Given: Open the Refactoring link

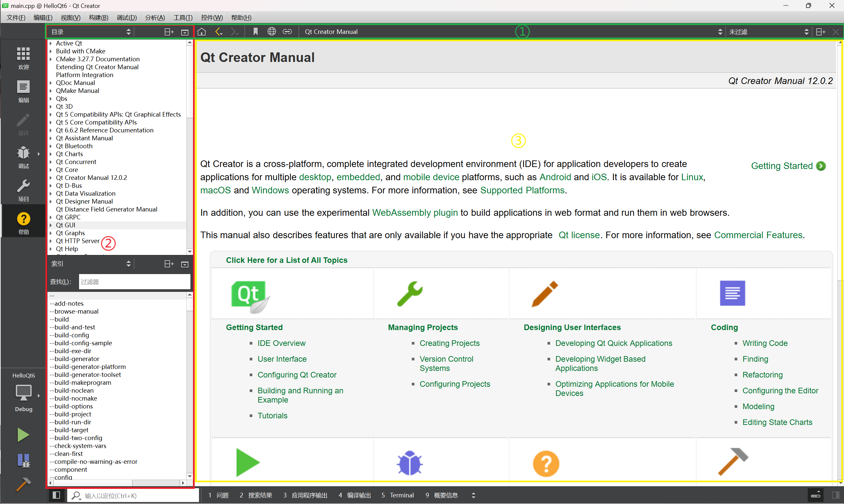Looking at the screenshot, I should point(762,375).
